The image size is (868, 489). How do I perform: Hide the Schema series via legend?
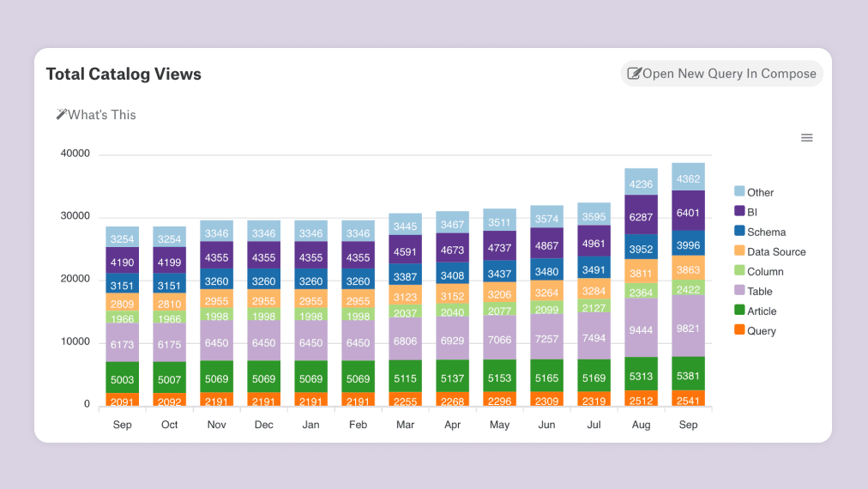pos(766,232)
